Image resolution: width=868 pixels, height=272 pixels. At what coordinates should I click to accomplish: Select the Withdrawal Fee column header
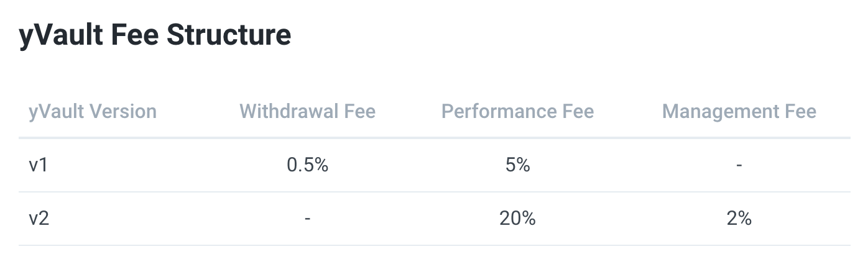coord(307,112)
